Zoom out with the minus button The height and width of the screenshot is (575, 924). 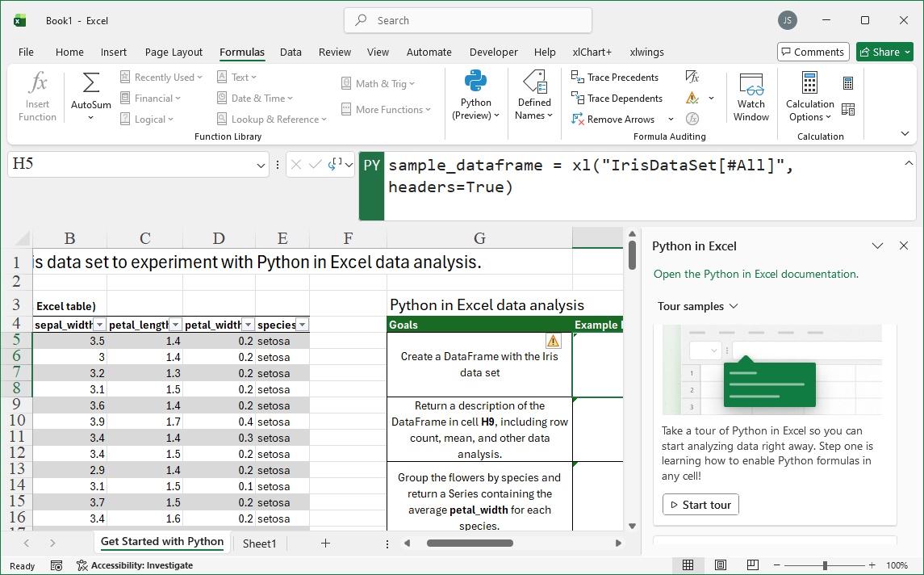777,565
